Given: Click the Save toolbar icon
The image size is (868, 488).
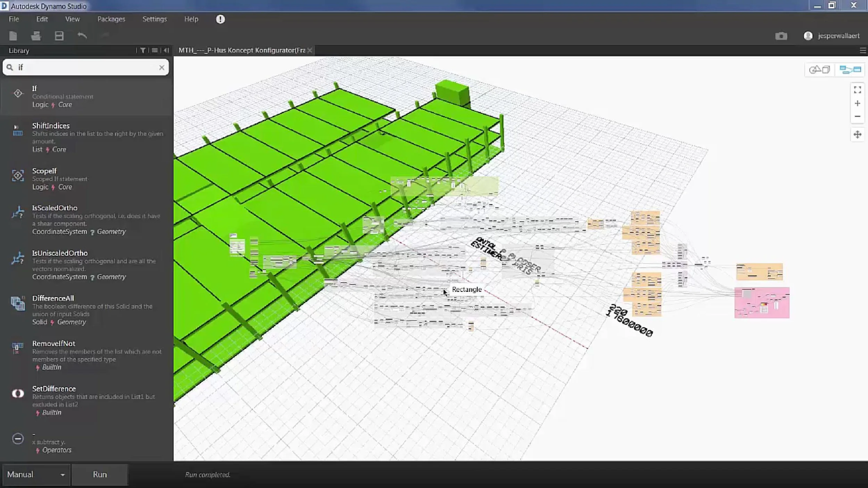Looking at the screenshot, I should click(x=59, y=36).
